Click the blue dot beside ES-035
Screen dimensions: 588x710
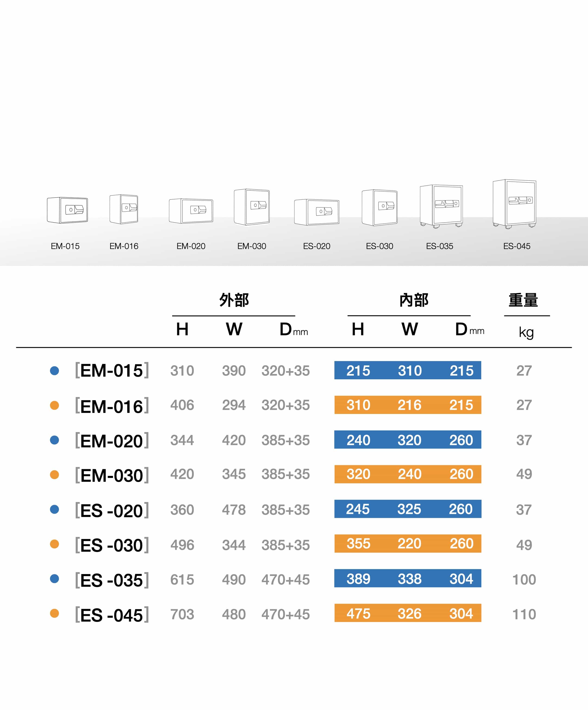[x=54, y=578]
